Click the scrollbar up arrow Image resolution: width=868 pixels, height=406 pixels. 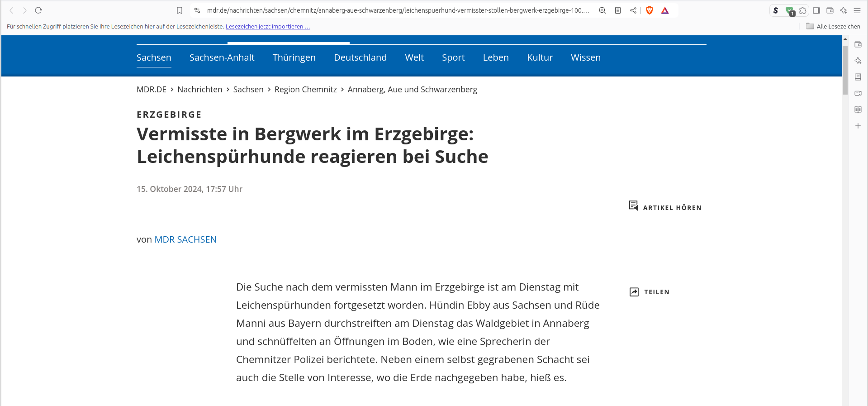point(845,39)
